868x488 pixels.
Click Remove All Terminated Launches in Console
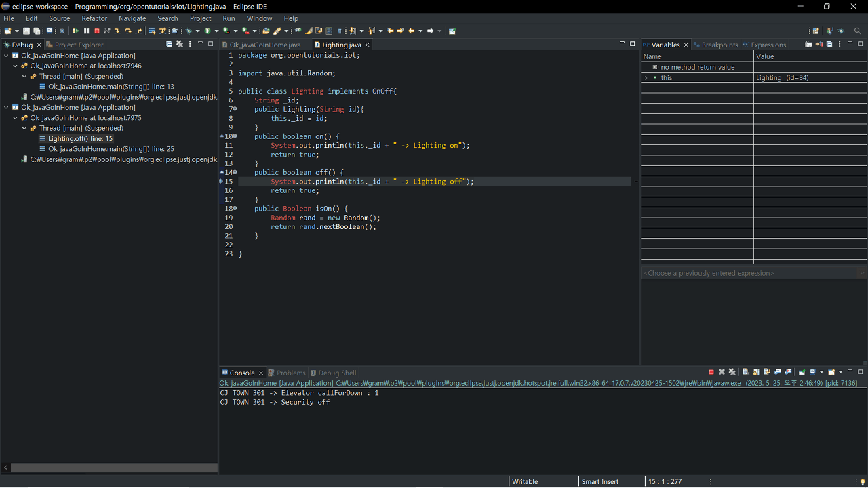tap(732, 372)
